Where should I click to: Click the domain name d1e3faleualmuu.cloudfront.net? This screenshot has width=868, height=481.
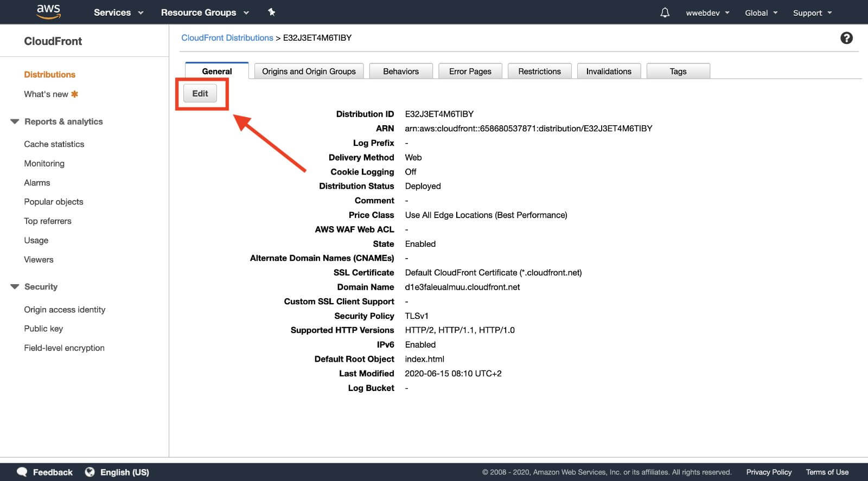(x=462, y=287)
